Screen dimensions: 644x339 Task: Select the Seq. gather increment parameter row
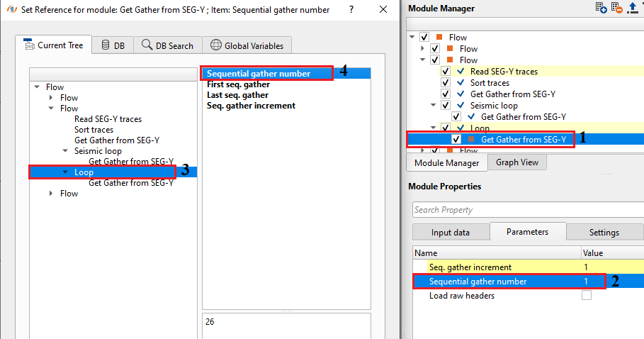(x=529, y=267)
